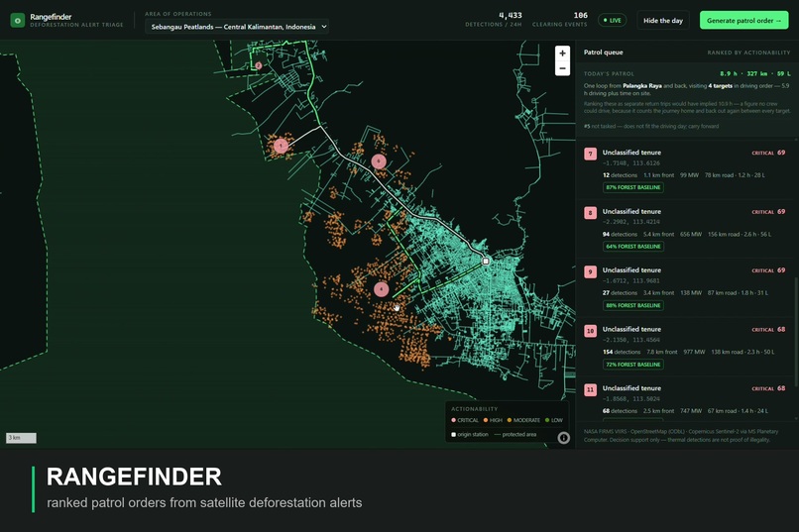Click coordinates -2.1350, 113.4564
799x532 pixels.
point(630,340)
